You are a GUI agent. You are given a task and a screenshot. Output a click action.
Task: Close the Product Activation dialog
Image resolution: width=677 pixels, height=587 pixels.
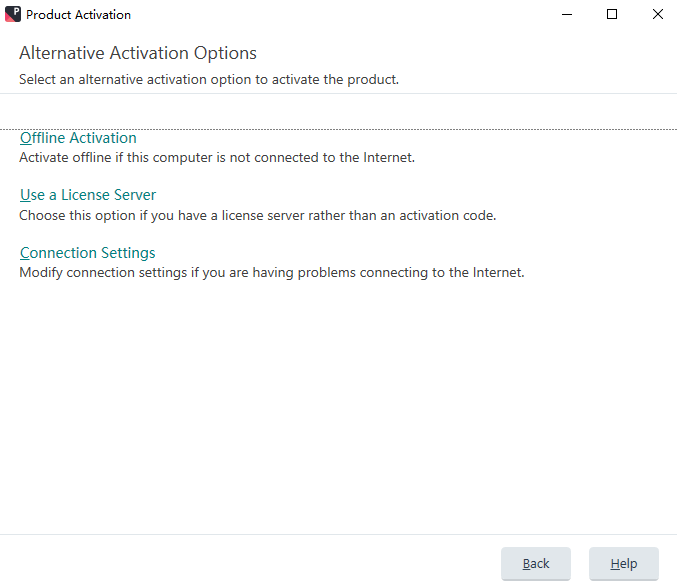[x=658, y=14]
